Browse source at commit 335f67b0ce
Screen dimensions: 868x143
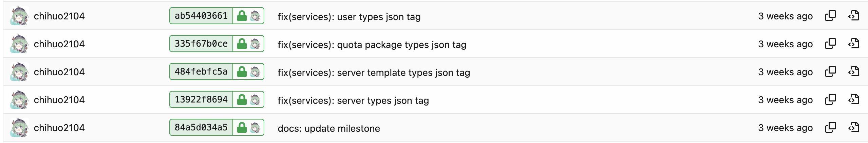854,44
